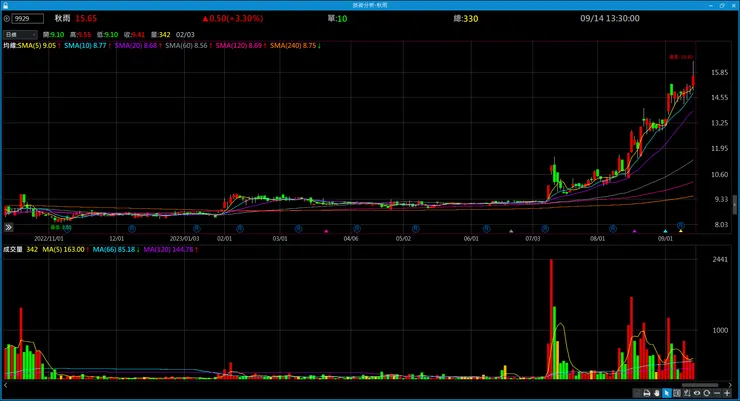
Task: Click the SMA(20) 8.68 indicator label
Action: 135,46
